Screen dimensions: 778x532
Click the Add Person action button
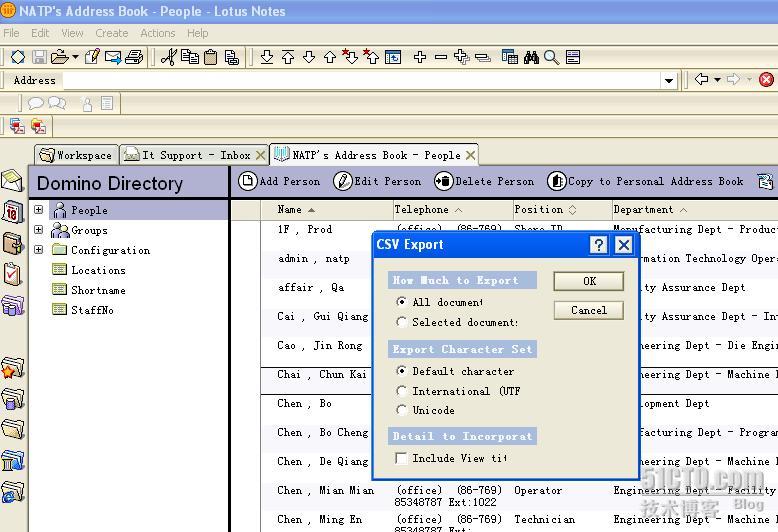[x=279, y=181]
